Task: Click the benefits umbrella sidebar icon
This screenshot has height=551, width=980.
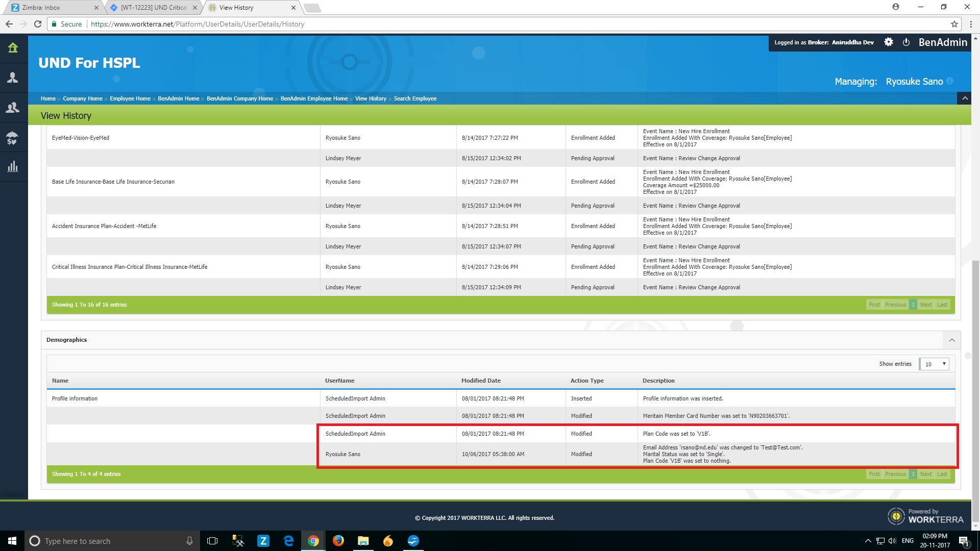Action: click(13, 138)
